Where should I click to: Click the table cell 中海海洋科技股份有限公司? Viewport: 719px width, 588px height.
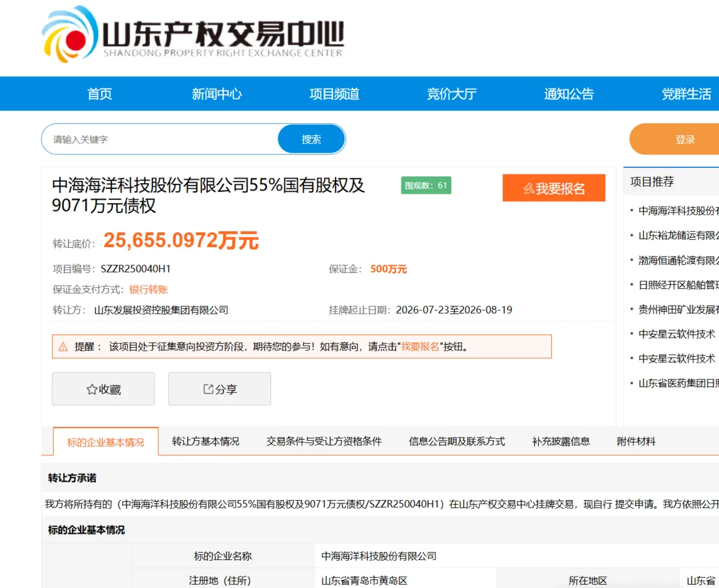tap(379, 556)
